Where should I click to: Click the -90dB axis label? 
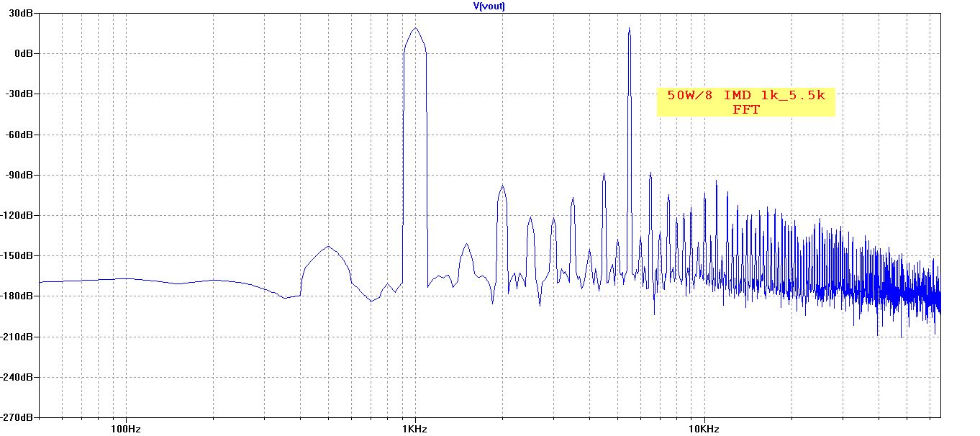21,175
